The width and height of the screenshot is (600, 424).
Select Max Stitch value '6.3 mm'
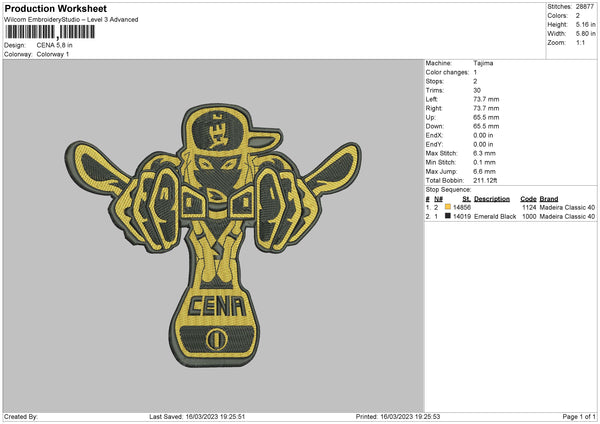484,153
